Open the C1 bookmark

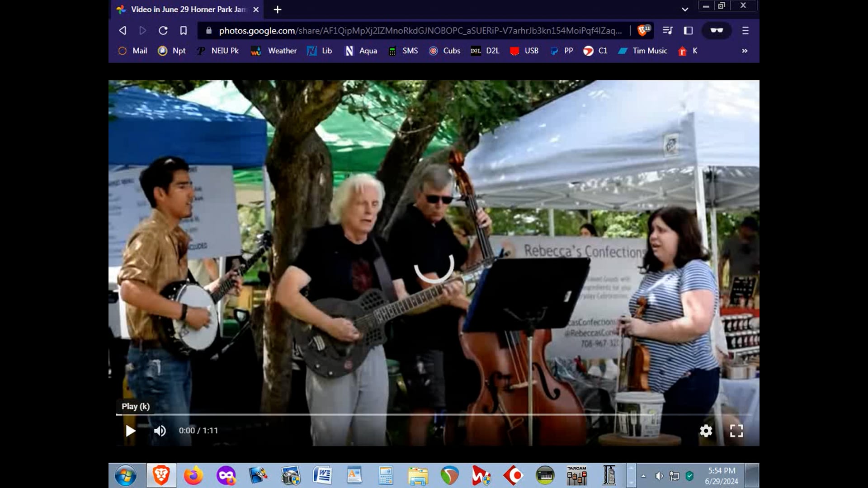pos(595,51)
